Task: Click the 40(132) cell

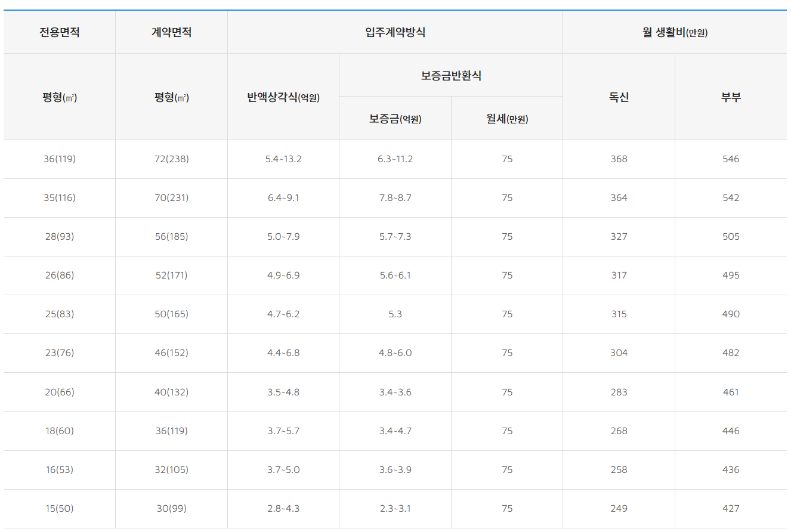Action: (171, 392)
